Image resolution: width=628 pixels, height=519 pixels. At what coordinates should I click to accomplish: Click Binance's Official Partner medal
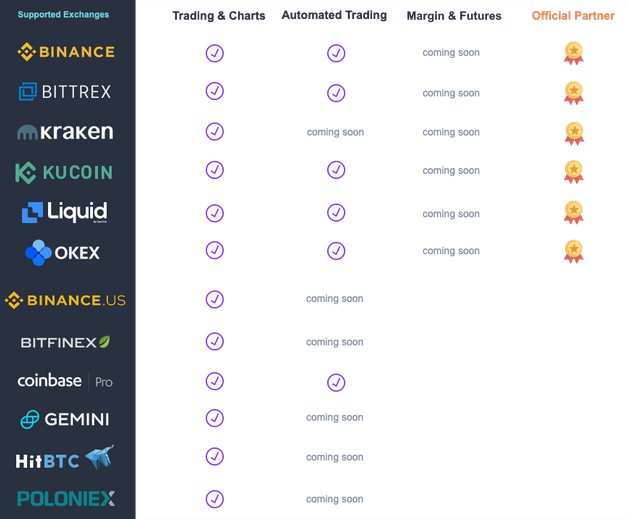point(574,53)
